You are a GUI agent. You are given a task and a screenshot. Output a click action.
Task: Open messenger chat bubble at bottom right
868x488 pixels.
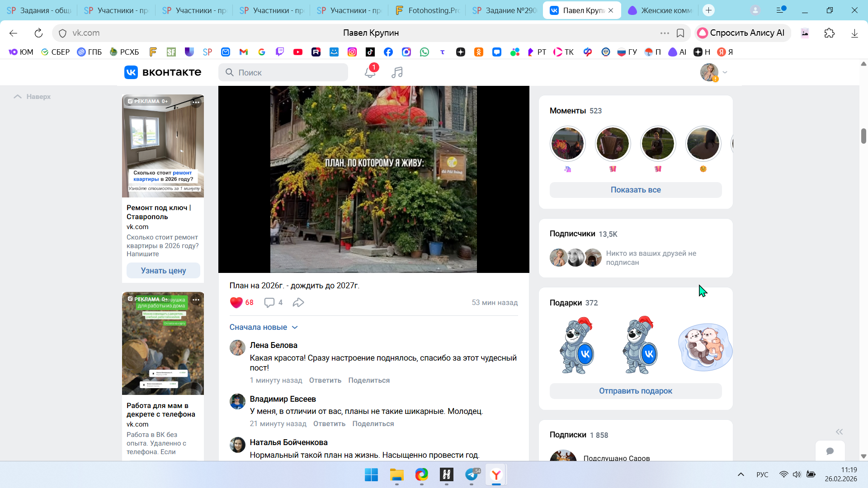tap(830, 451)
